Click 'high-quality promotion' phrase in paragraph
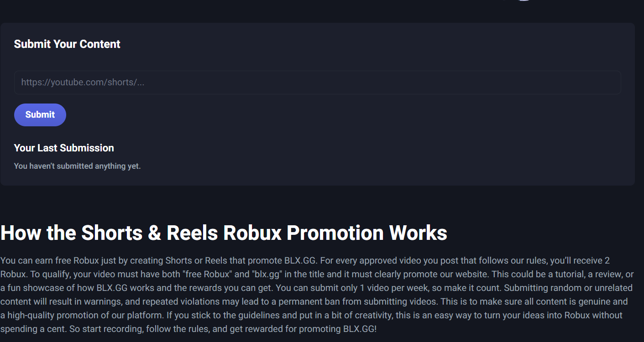Viewport: 644px width, 342px height. tap(49, 316)
